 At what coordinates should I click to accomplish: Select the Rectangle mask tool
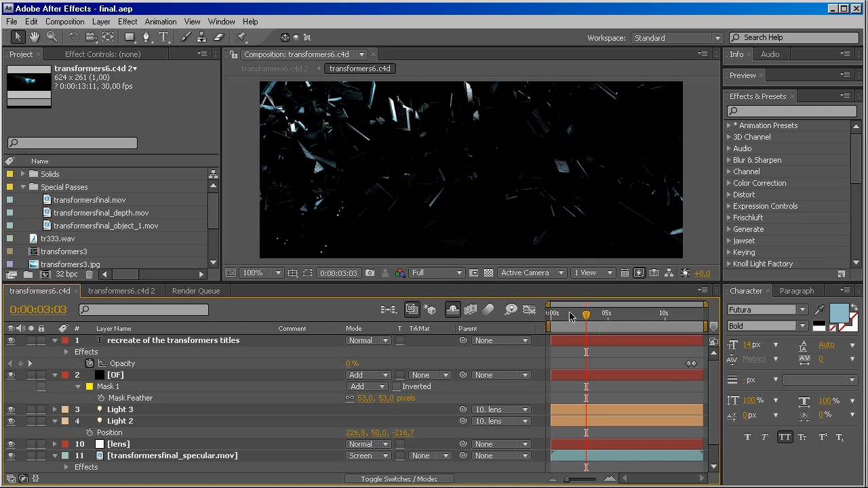130,37
